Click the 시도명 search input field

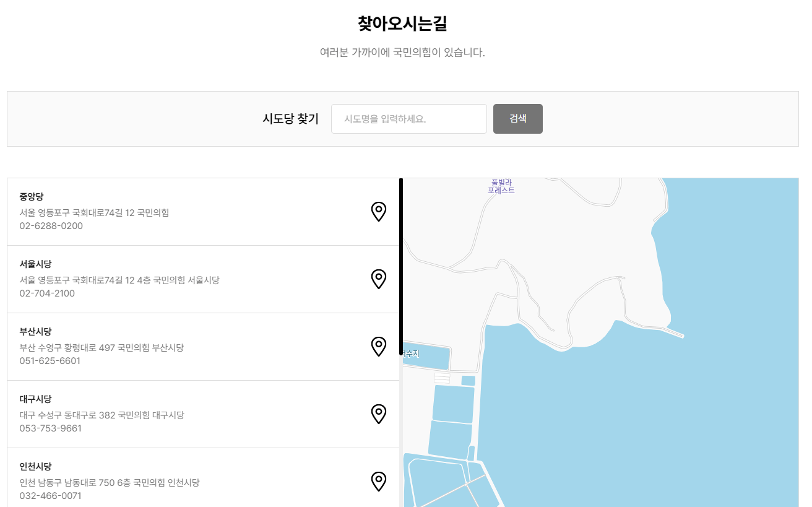tap(408, 119)
